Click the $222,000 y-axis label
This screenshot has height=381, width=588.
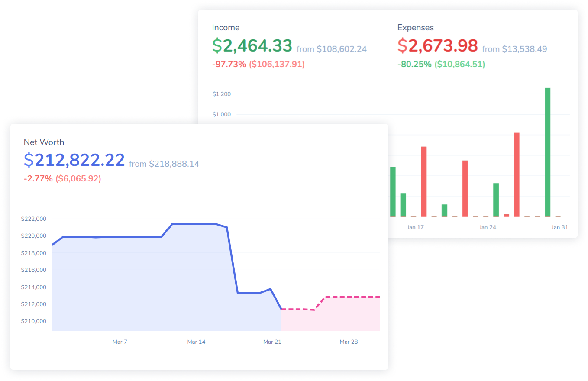point(33,219)
